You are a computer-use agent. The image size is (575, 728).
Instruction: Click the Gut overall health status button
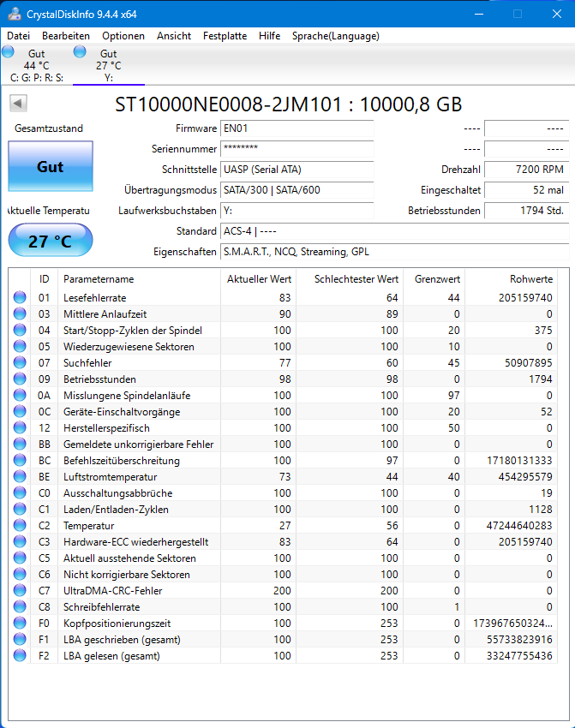tap(51, 166)
